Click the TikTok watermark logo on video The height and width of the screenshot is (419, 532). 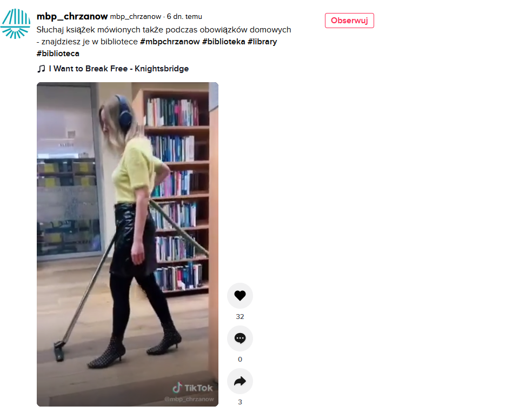[x=192, y=388]
